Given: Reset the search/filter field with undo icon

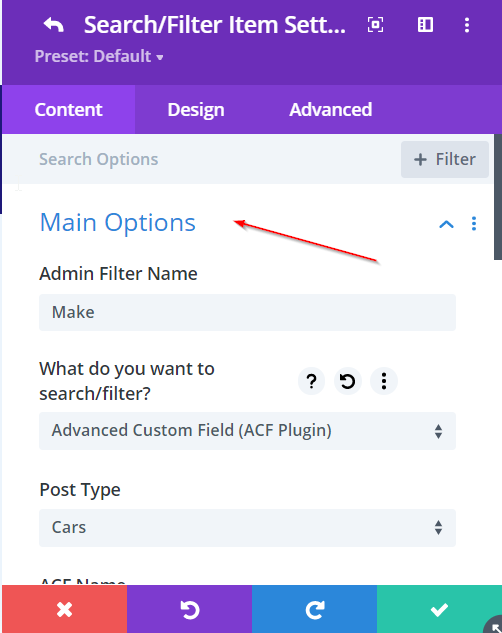Looking at the screenshot, I should tap(347, 381).
